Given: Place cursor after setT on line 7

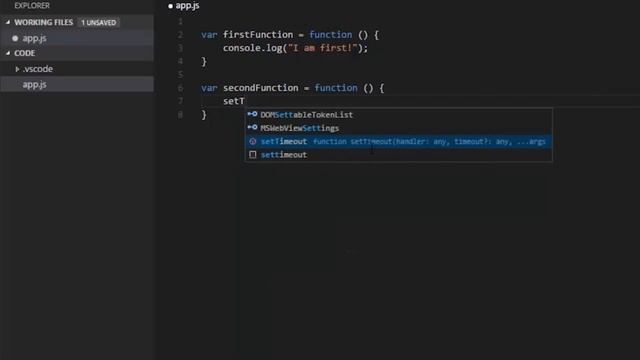Looking at the screenshot, I should pos(245,101).
